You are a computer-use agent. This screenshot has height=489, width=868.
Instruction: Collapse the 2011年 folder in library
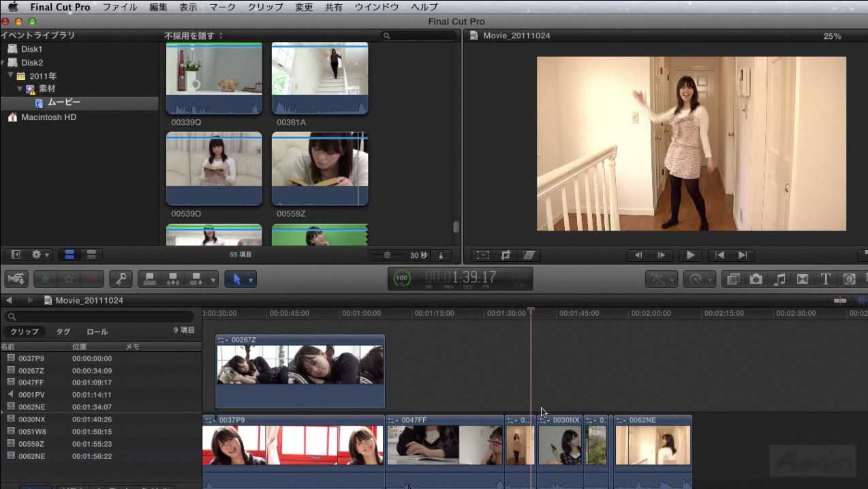tap(11, 76)
